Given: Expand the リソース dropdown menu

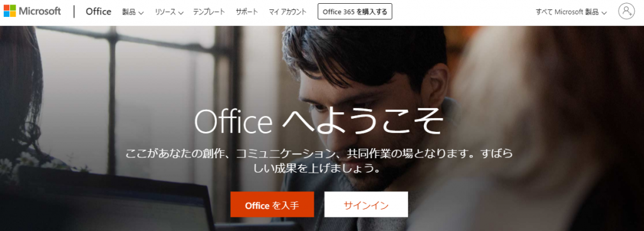Looking at the screenshot, I should pyautogui.click(x=169, y=12).
